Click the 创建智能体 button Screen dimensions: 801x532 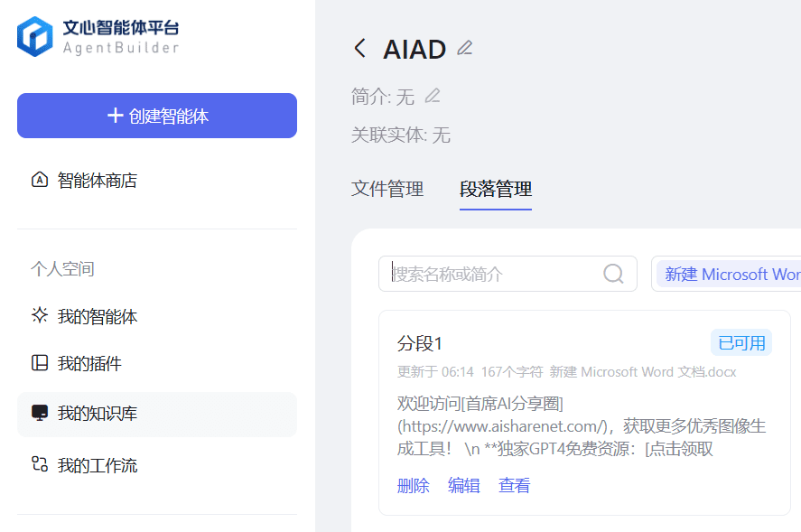[x=157, y=116]
